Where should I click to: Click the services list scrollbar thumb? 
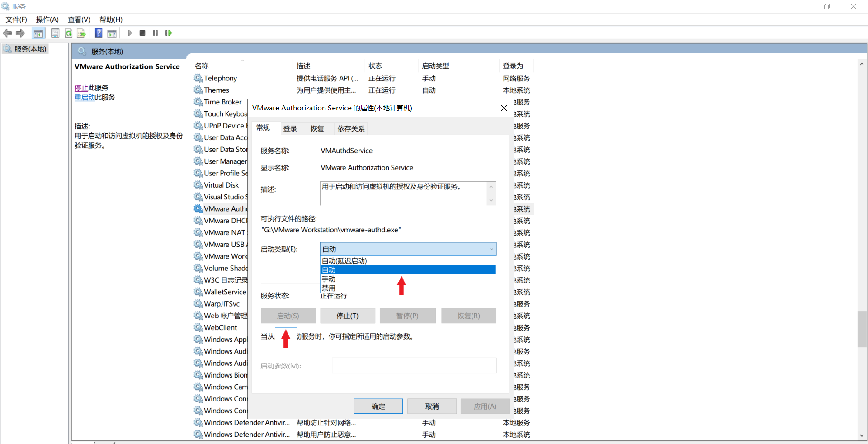coord(862,329)
